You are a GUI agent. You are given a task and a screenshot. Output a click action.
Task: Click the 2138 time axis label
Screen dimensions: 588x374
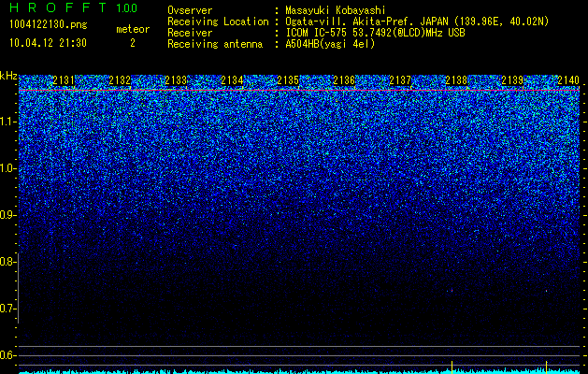coord(456,80)
